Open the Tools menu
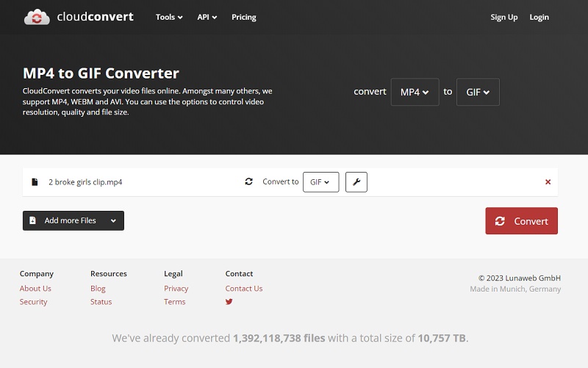 pos(169,17)
